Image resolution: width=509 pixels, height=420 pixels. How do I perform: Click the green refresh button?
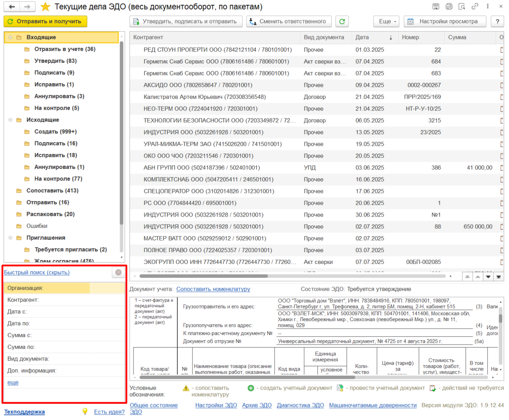coord(342,21)
